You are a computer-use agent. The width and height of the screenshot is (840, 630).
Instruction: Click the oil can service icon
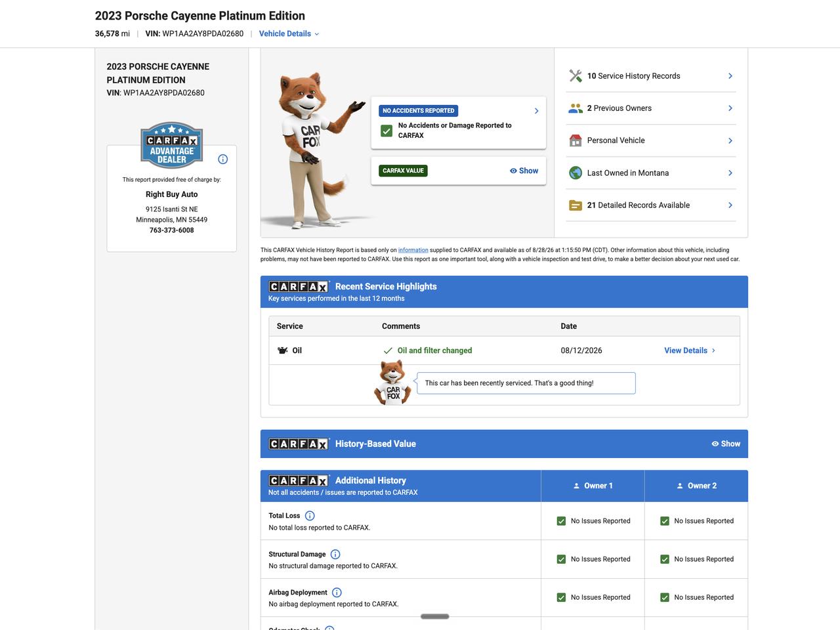point(283,350)
